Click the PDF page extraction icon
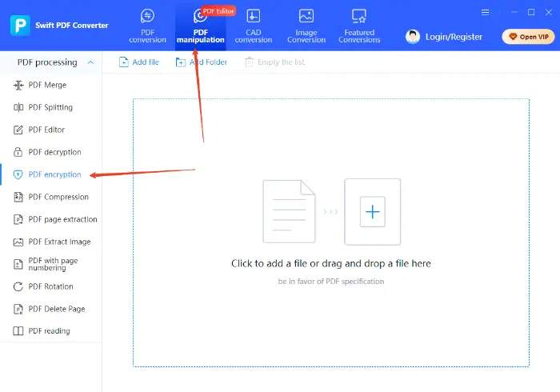The height and width of the screenshot is (392, 560). coord(18,219)
